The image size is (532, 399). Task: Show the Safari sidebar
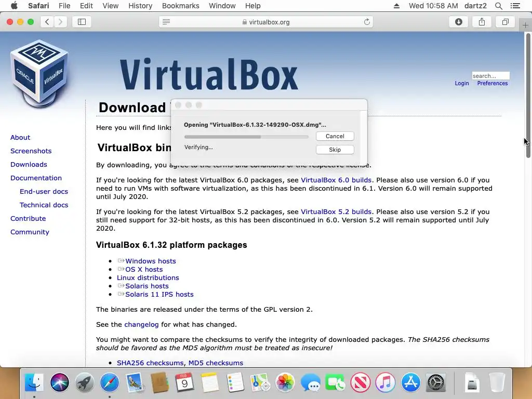pyautogui.click(x=82, y=22)
